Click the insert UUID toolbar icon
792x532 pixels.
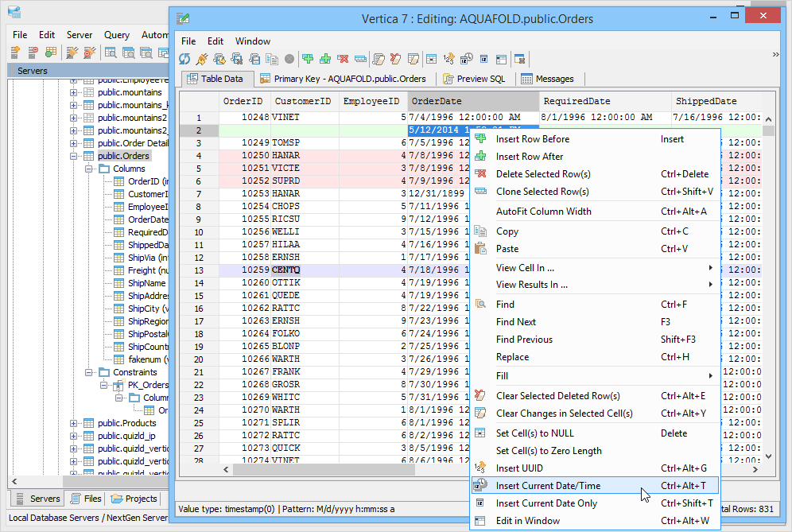[x=448, y=59]
